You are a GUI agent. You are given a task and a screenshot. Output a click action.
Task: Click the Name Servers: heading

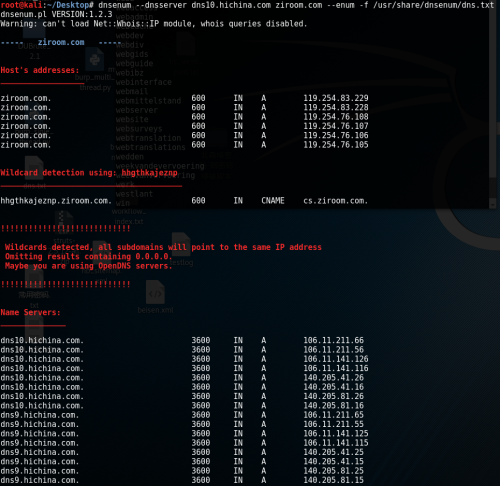(31, 312)
